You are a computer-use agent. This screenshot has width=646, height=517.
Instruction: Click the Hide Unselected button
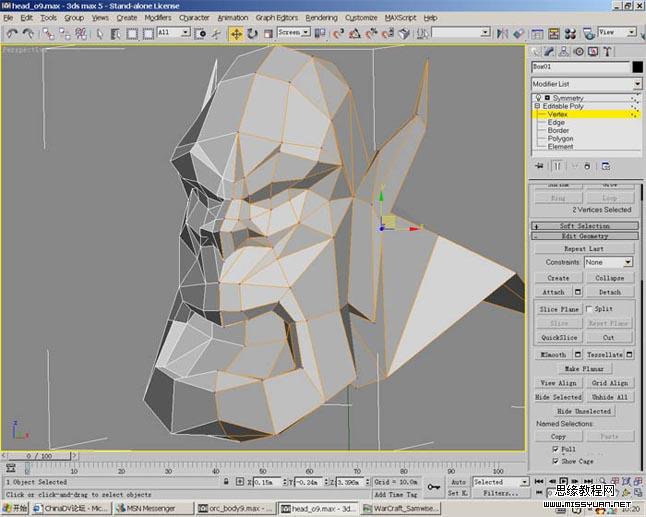tap(584, 411)
